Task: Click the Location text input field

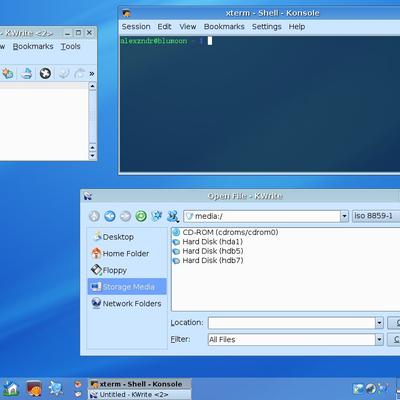Action: coord(292,323)
